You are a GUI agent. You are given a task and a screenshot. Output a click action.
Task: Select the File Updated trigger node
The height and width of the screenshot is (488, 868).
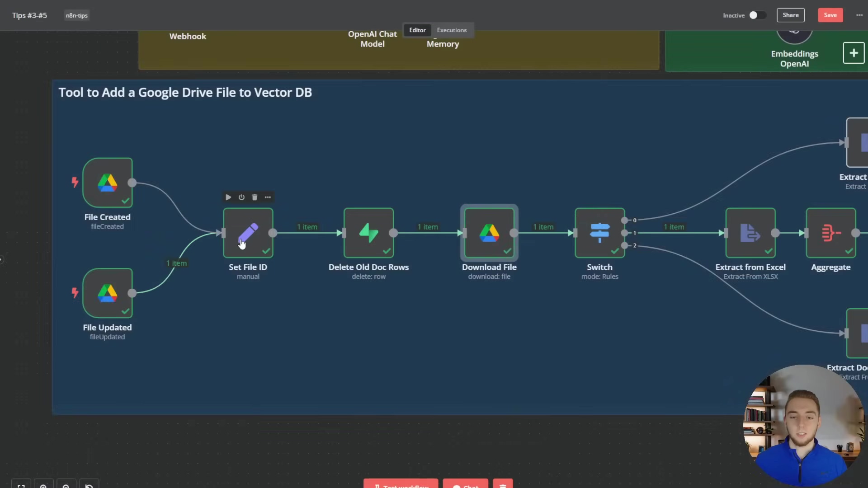(x=107, y=293)
